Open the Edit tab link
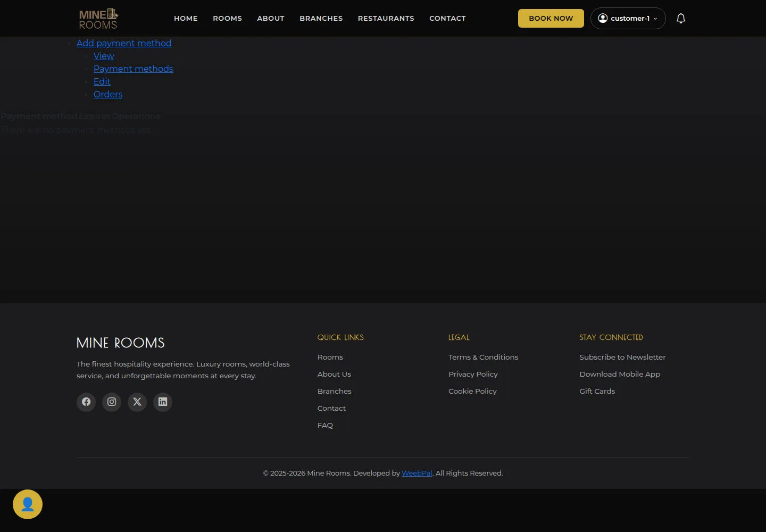Image resolution: width=766 pixels, height=532 pixels. [x=102, y=81]
